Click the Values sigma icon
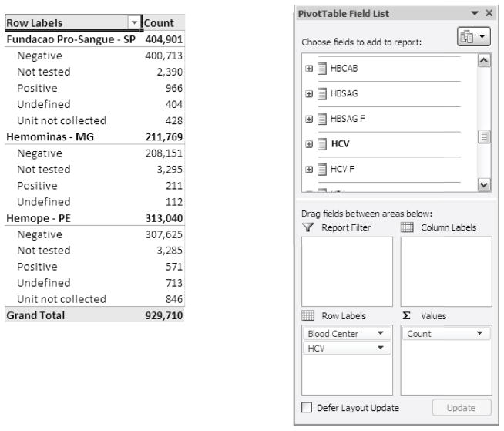This screenshot has width=504, height=431. [408, 316]
